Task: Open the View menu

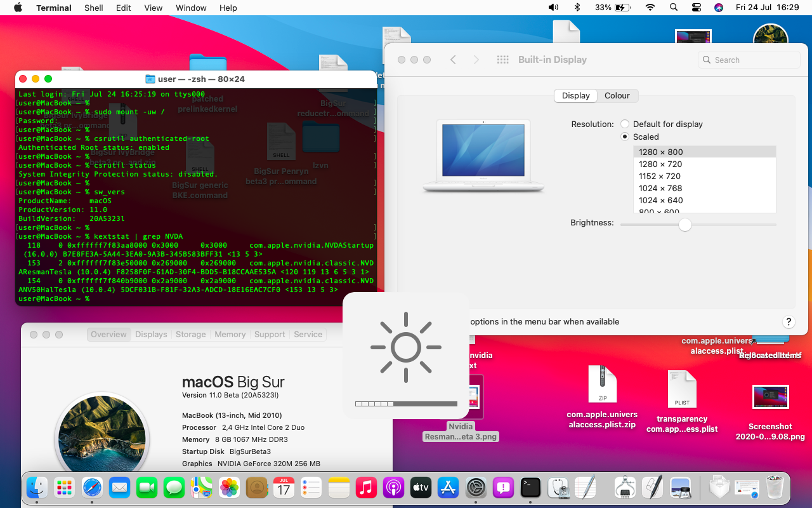Action: click(154, 8)
